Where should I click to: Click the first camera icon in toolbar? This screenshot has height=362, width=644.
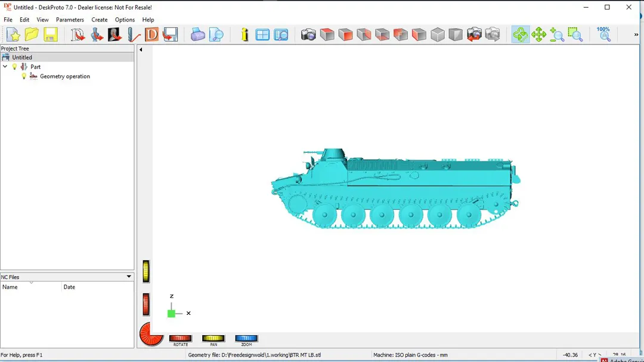click(308, 35)
